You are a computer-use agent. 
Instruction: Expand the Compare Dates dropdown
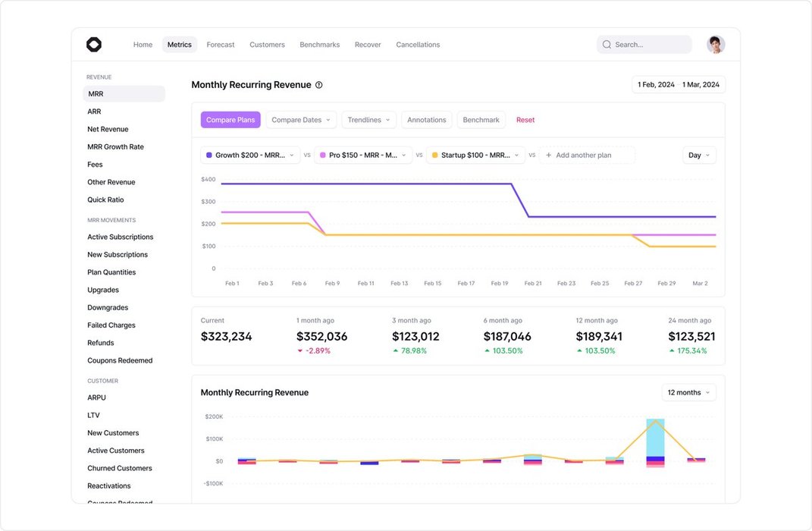click(301, 120)
